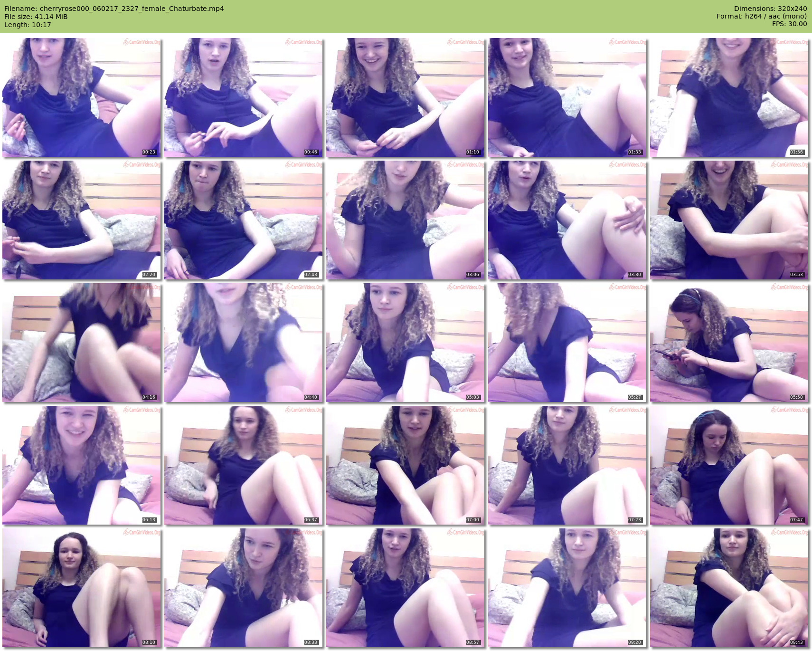812x651 pixels.
Task: Select the 08:10 video frame
Action: [81, 588]
